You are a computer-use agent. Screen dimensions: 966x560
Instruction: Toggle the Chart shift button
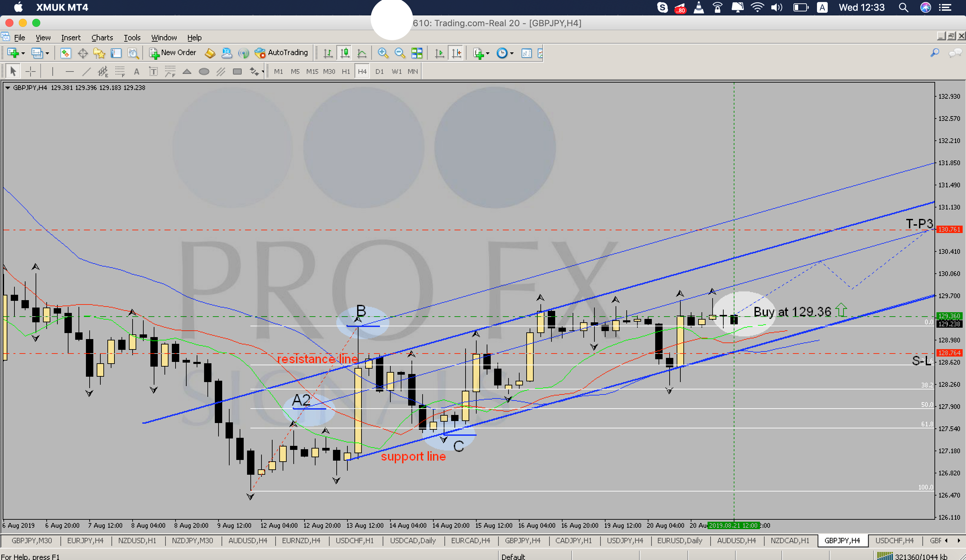point(456,53)
